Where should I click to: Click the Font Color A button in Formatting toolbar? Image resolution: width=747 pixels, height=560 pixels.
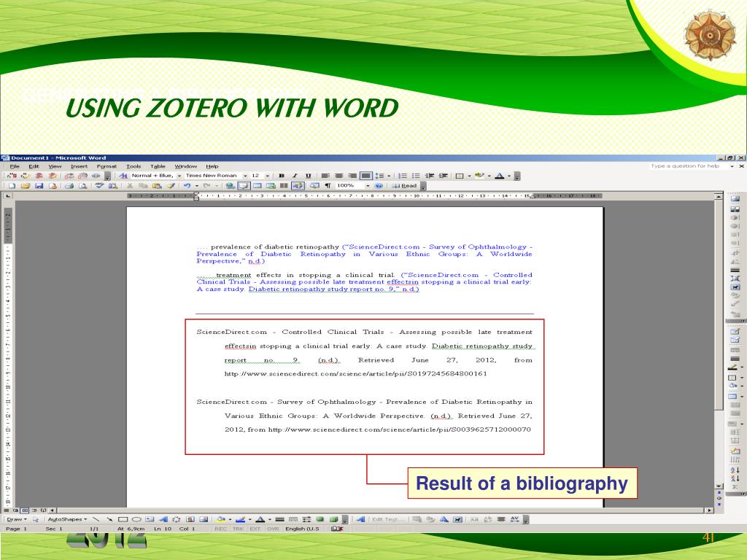tap(499, 176)
